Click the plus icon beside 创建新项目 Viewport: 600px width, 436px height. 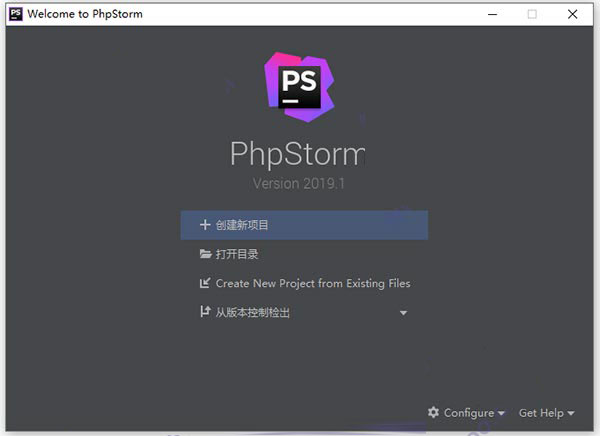pos(205,225)
